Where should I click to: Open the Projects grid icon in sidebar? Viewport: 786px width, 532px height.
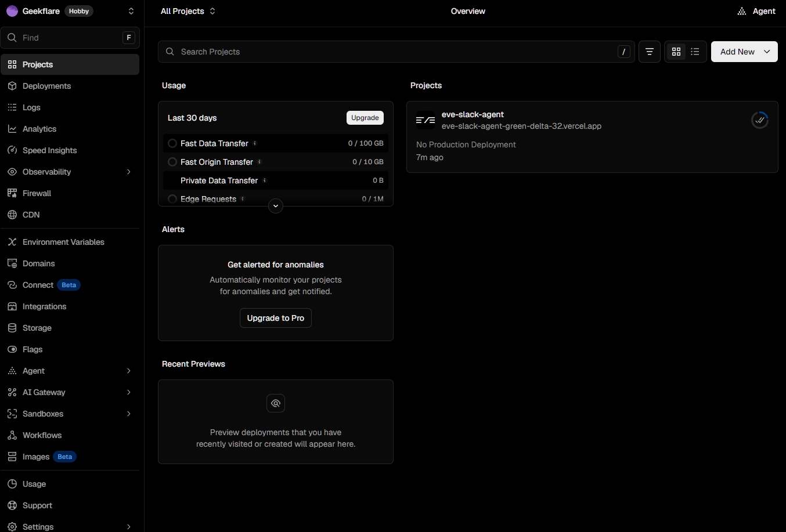pos(12,64)
